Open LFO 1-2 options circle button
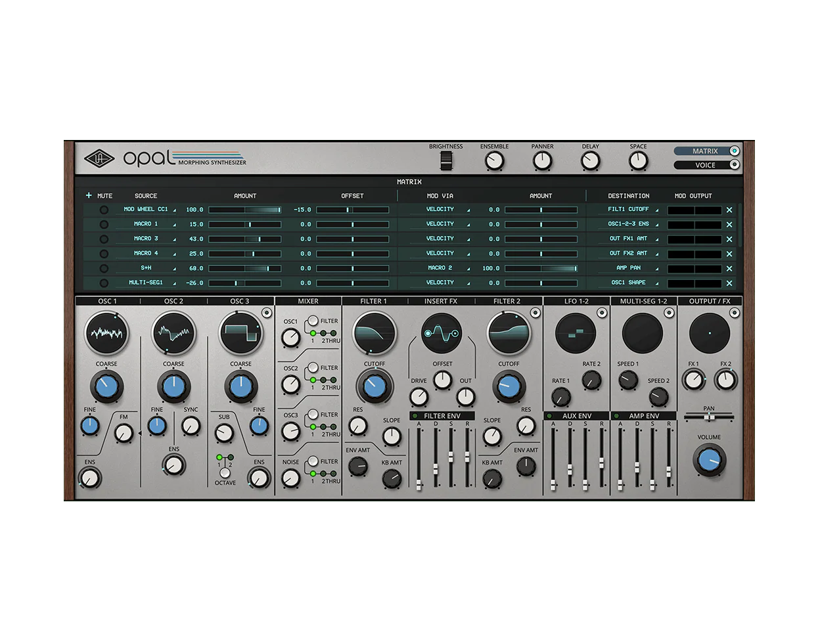Image resolution: width=820 pixels, height=644 pixels. pyautogui.click(x=602, y=313)
